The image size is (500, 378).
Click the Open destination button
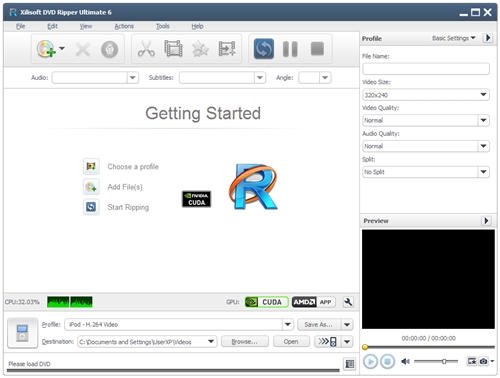[x=291, y=342]
